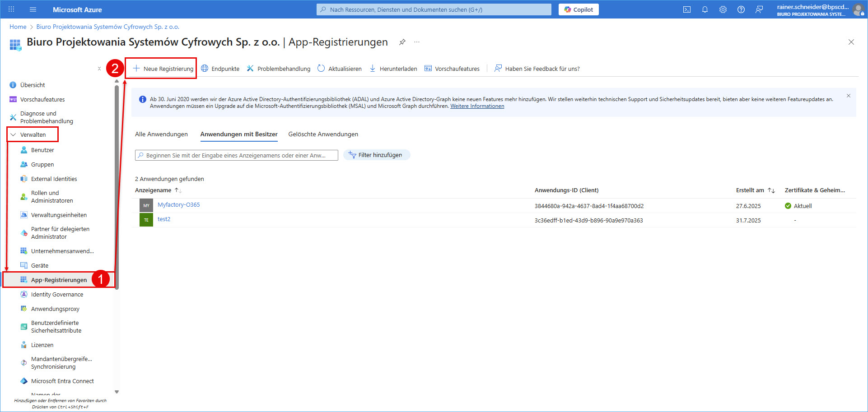This screenshot has height=412, width=868.
Task: Click the sidebar scroll up arrow
Action: click(117, 81)
